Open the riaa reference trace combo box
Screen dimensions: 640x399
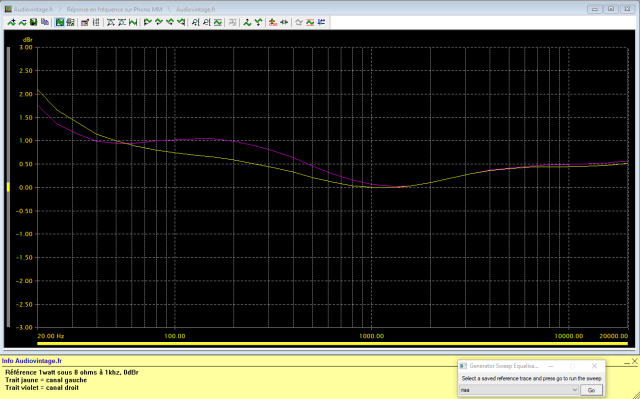point(519,390)
